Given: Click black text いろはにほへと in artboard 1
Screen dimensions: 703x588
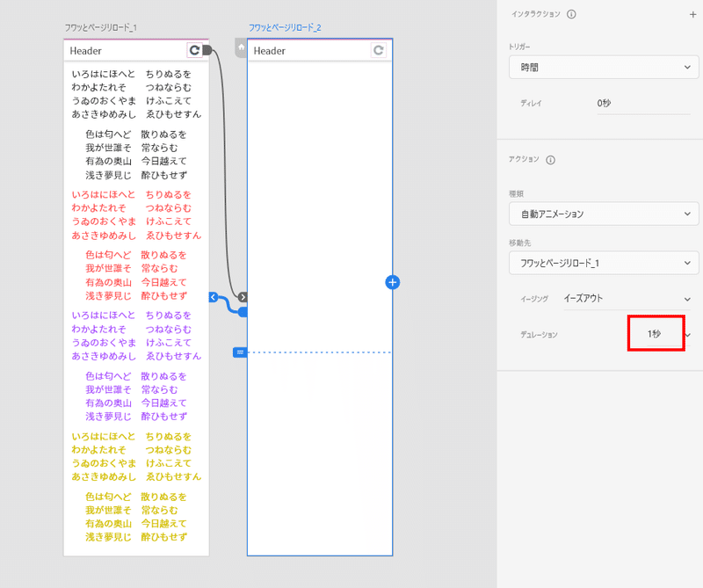Looking at the screenshot, I should point(103,74).
